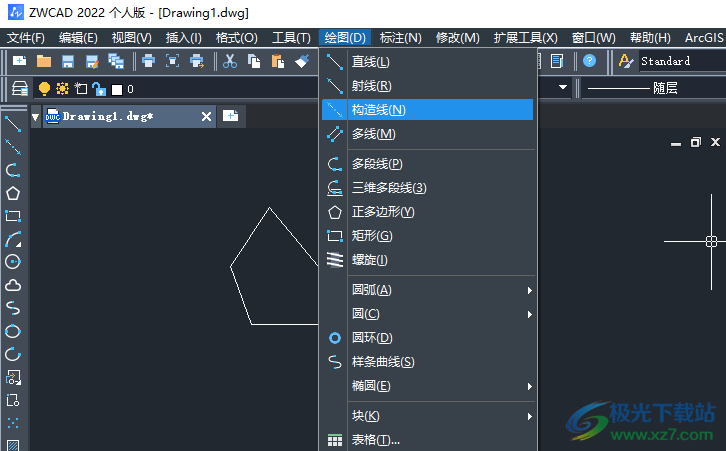
Task: Choose 样条曲线(S) from the Draw menu
Action: 427,362
